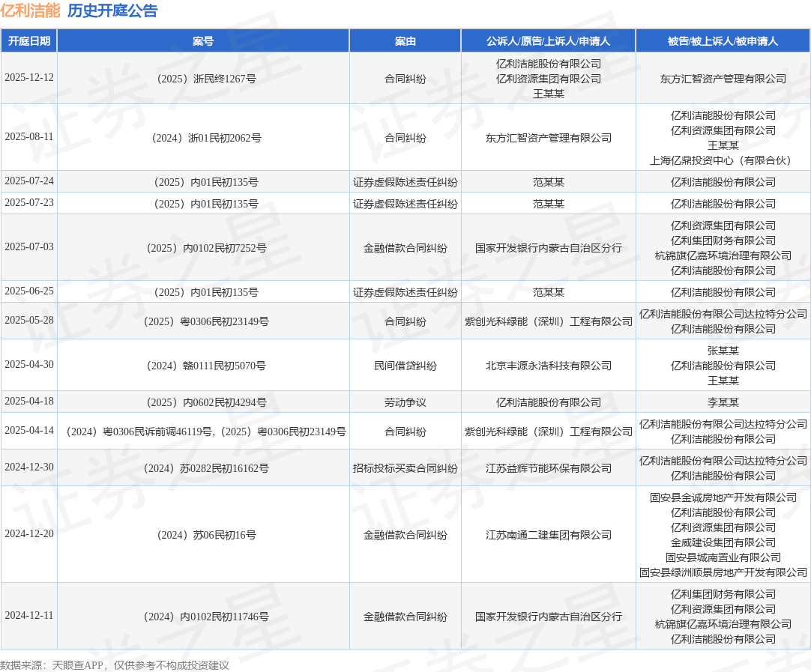Click case number (2025)粤0306民初23149号 in the 2025-05-28 row
Image resolution: width=811 pixels, height=672 pixels.
click(x=206, y=321)
